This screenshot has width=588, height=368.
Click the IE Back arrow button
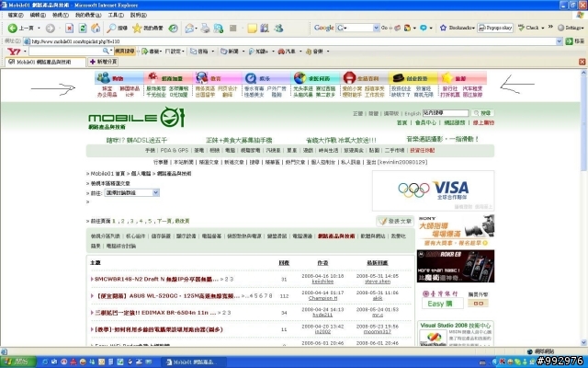pyautogui.click(x=12, y=29)
